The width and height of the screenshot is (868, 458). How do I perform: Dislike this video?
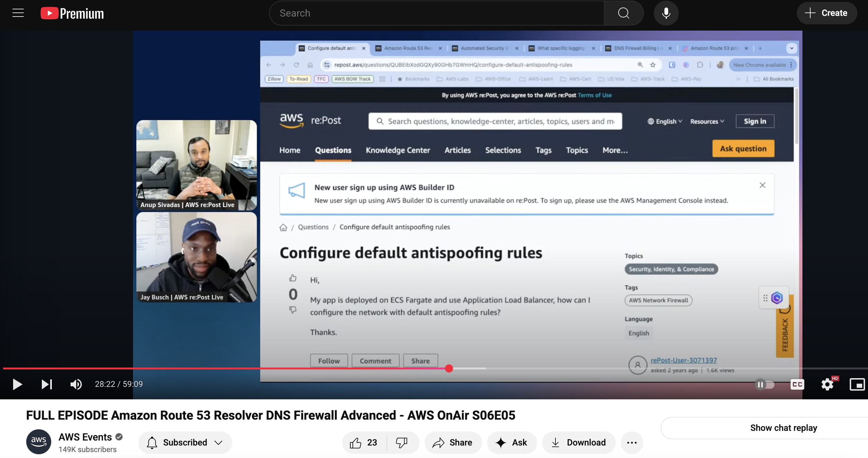402,442
